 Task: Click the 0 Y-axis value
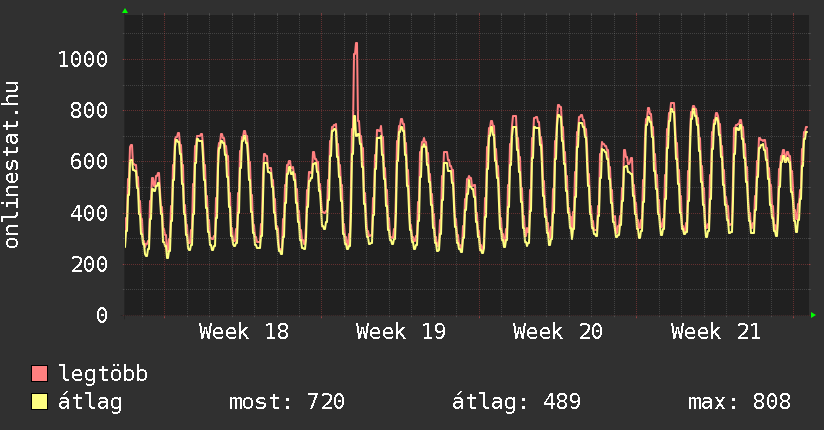point(102,315)
